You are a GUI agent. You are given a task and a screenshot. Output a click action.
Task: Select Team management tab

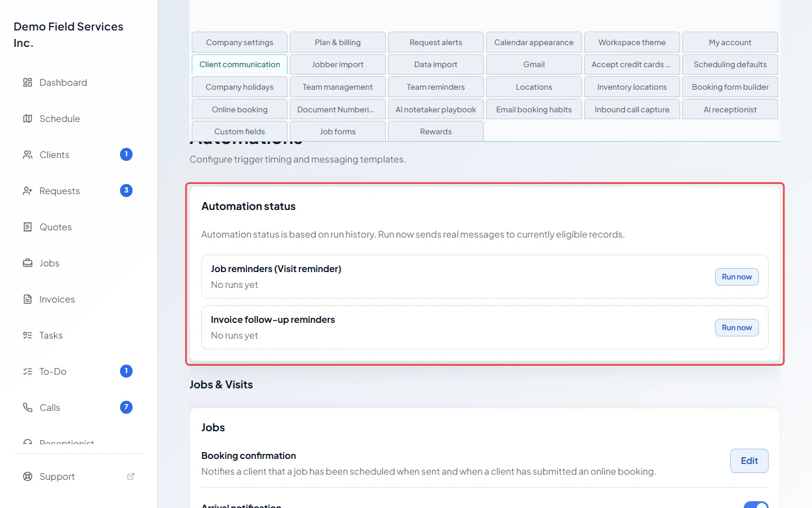pos(338,87)
